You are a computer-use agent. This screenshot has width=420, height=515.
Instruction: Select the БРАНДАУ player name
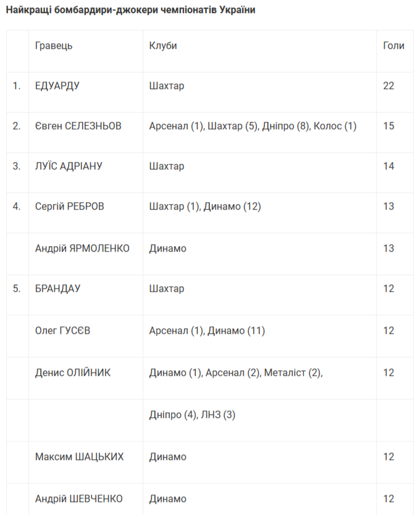[58, 289]
